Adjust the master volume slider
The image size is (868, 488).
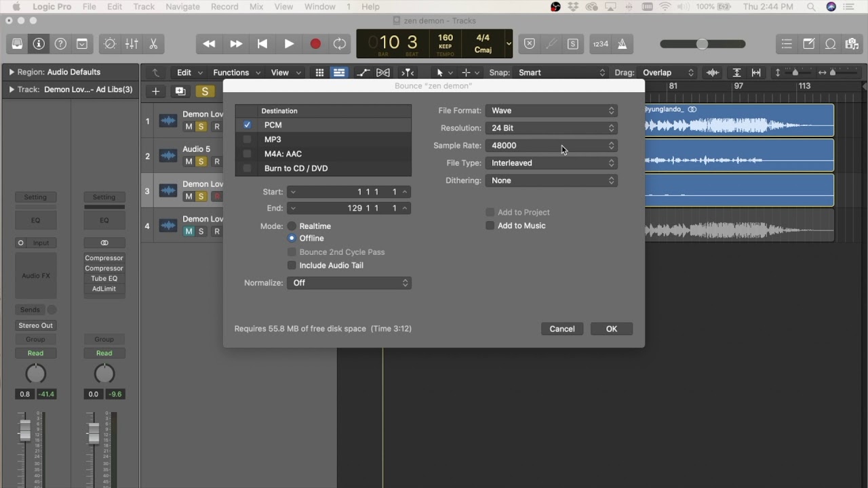tap(703, 44)
